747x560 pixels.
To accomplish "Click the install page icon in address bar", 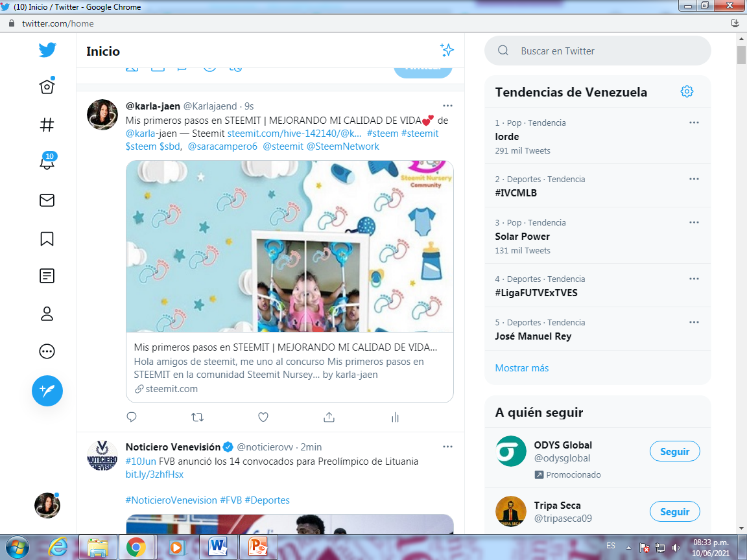I will 735,23.
